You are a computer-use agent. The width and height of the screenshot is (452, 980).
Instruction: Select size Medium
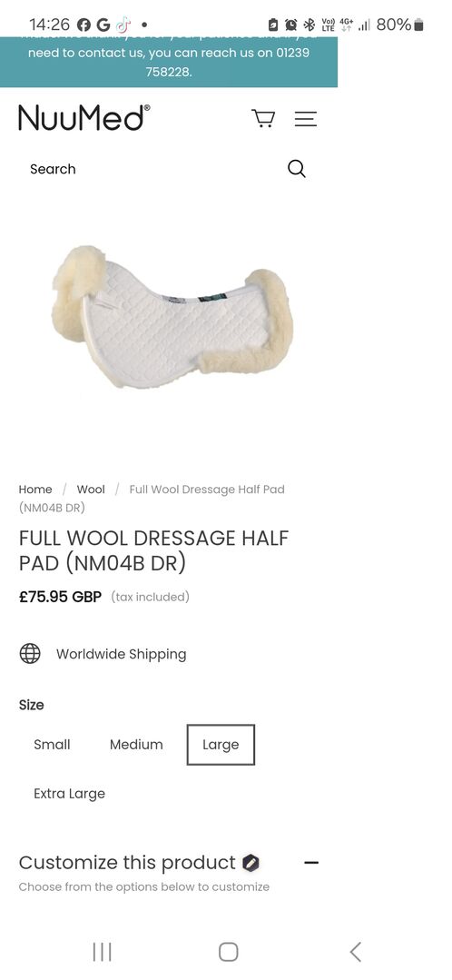(136, 745)
